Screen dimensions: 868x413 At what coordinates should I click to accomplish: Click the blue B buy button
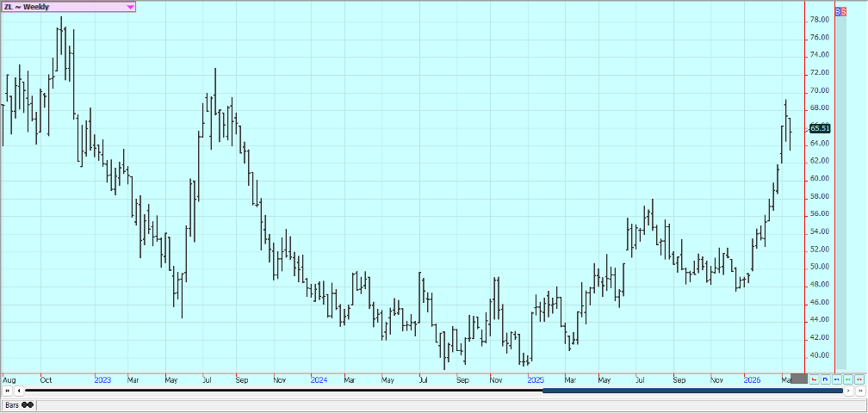[838, 11]
